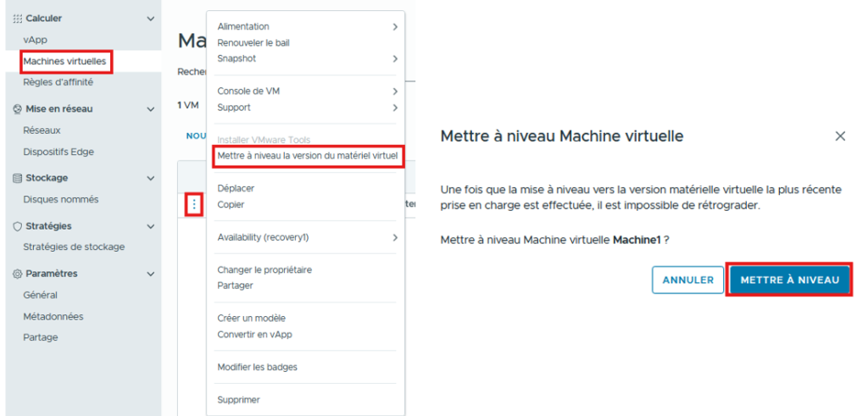Viewport: 868px width, 416px height.
Task: Open Dispositifs Edge in sidebar
Action: click(58, 152)
